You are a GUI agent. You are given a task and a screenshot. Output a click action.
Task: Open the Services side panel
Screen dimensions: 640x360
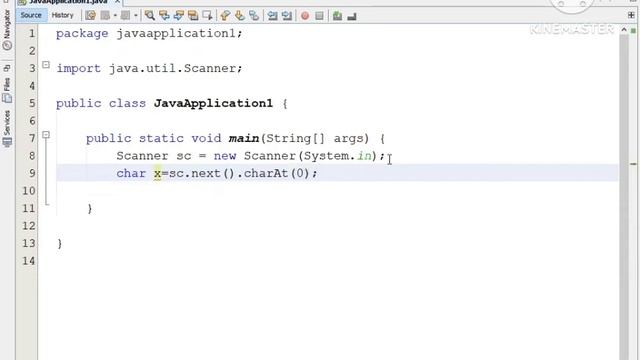coord(7,129)
